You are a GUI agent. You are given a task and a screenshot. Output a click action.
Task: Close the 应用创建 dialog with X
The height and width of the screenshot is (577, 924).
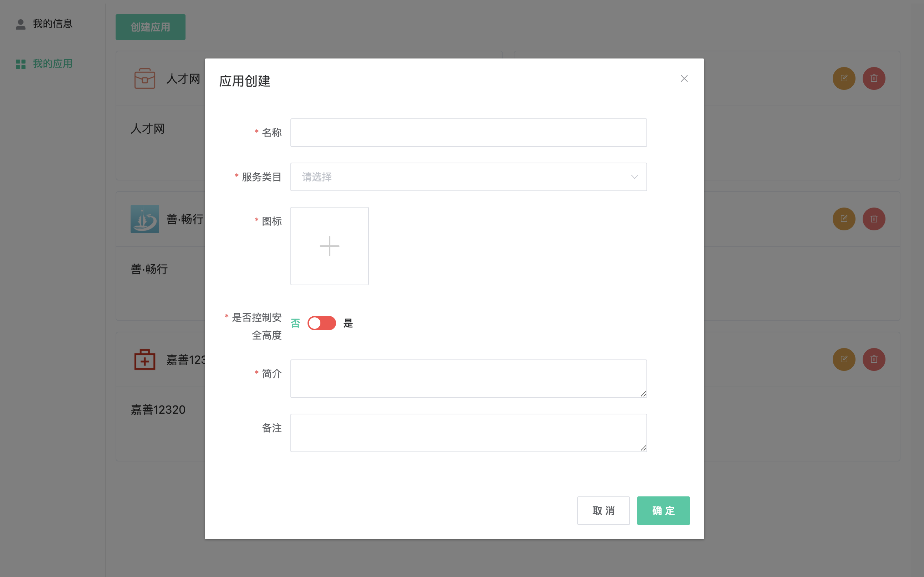click(x=684, y=78)
